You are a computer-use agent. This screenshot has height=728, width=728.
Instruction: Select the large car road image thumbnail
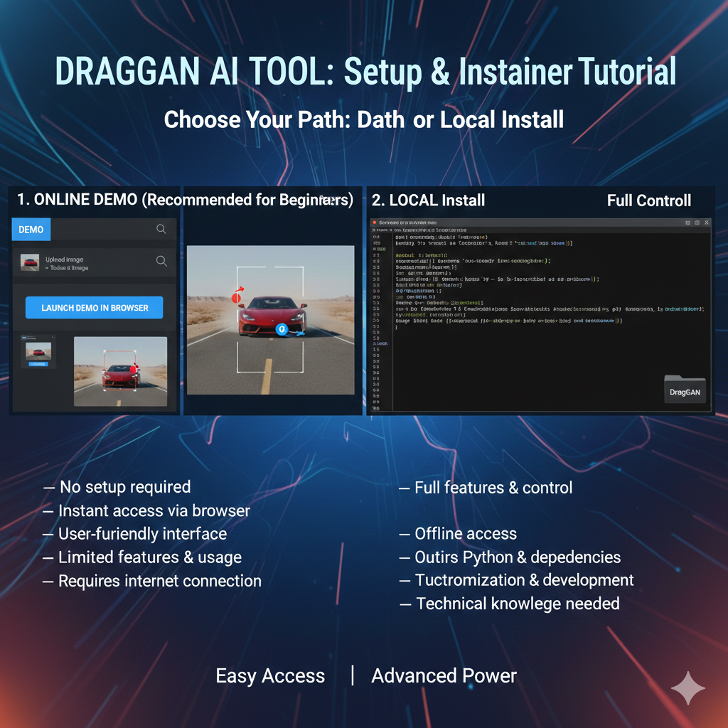point(121,370)
